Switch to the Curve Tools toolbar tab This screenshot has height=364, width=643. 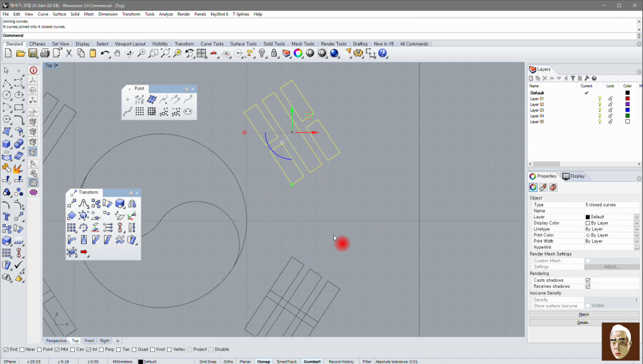coord(212,44)
